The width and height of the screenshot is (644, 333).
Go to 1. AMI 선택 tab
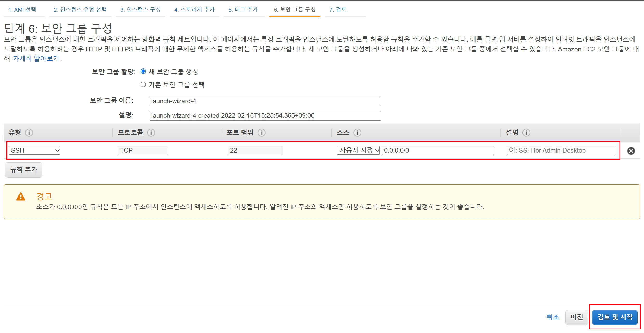pos(22,10)
